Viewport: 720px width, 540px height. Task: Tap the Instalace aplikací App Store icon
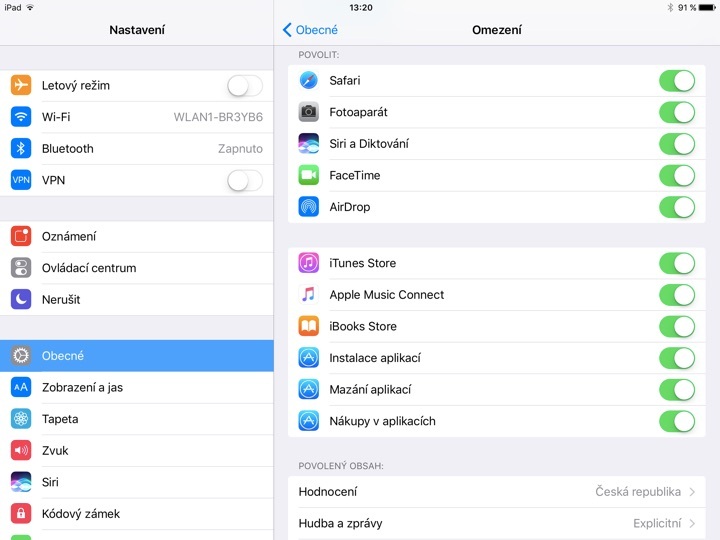(x=309, y=358)
